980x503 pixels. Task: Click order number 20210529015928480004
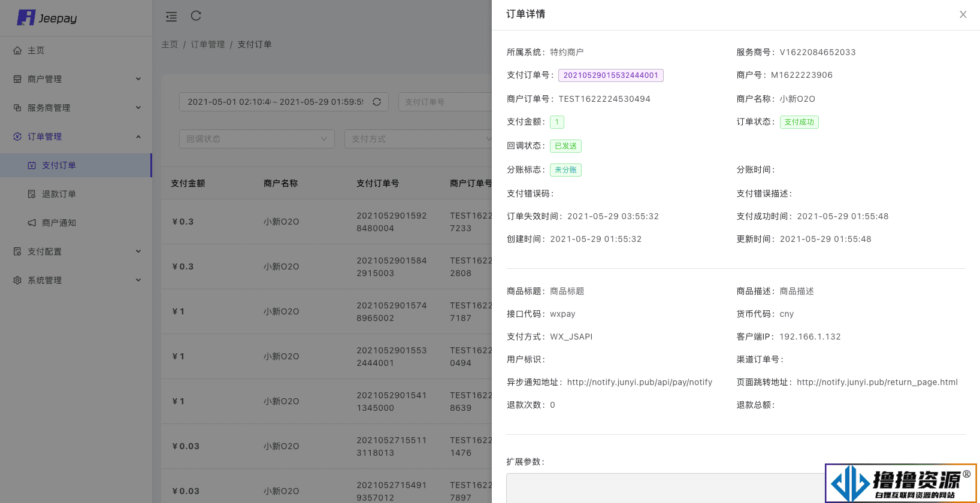pos(392,222)
